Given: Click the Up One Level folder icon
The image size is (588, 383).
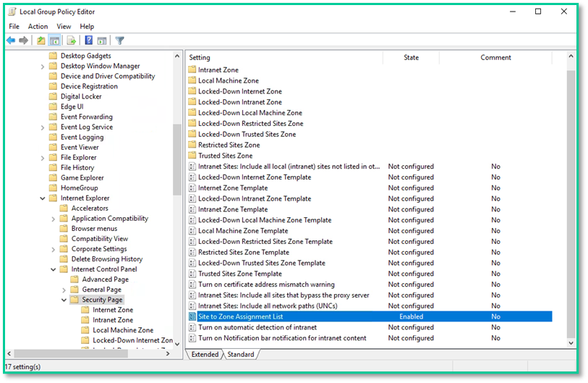Looking at the screenshot, I should click(x=41, y=41).
